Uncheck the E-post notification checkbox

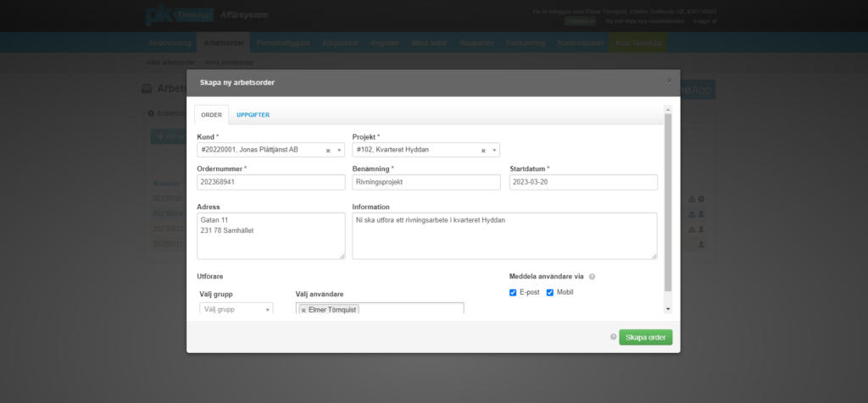pyautogui.click(x=513, y=292)
